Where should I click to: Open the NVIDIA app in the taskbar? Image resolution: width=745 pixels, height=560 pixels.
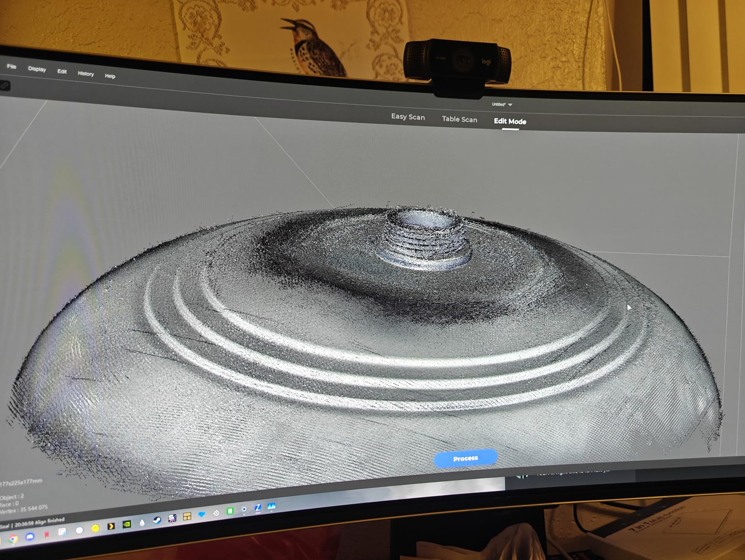click(127, 524)
